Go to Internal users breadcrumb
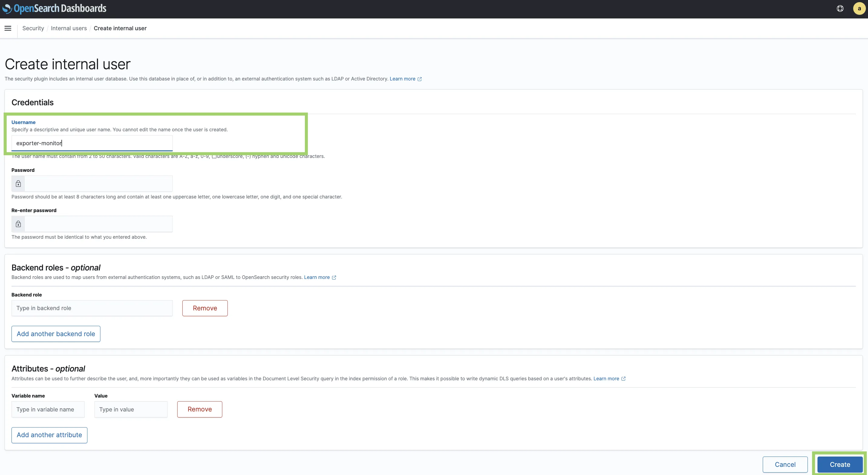Viewport: 868px width, 475px height. [x=69, y=28]
